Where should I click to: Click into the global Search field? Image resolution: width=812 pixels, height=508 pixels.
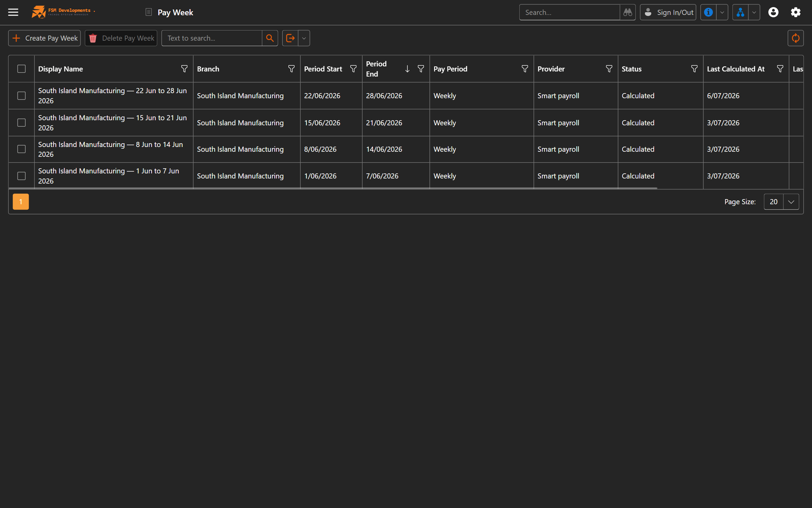tap(570, 13)
